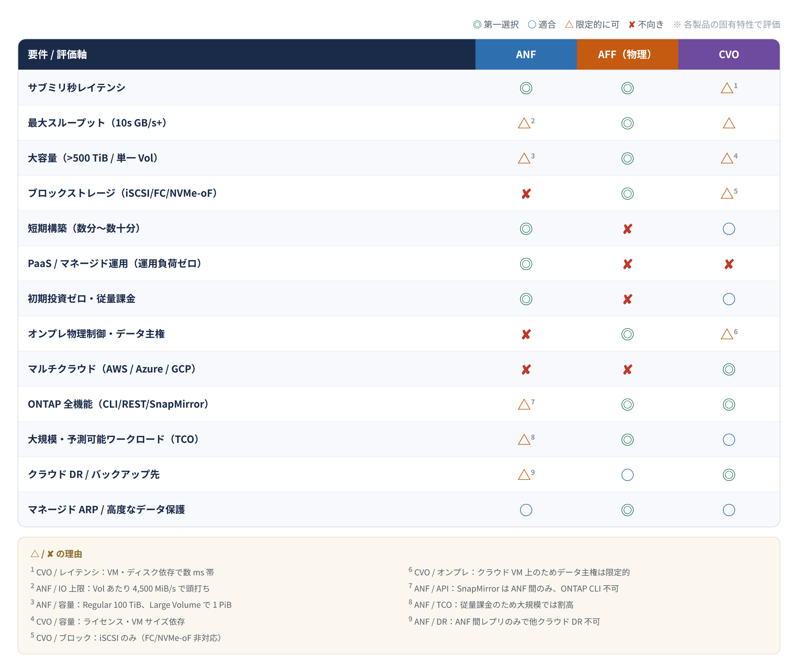Select the サブミリ秒レイテンシ row label
798x672 pixels.
[77, 88]
